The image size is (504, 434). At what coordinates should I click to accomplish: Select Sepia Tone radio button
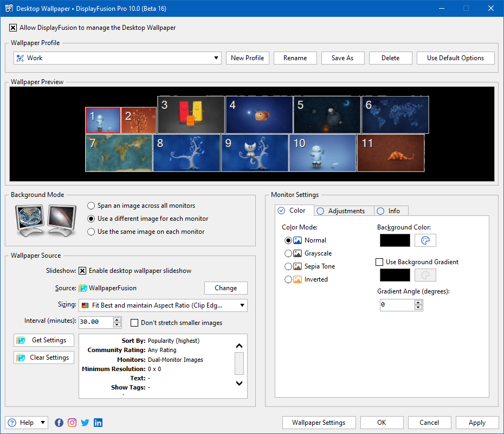point(288,266)
